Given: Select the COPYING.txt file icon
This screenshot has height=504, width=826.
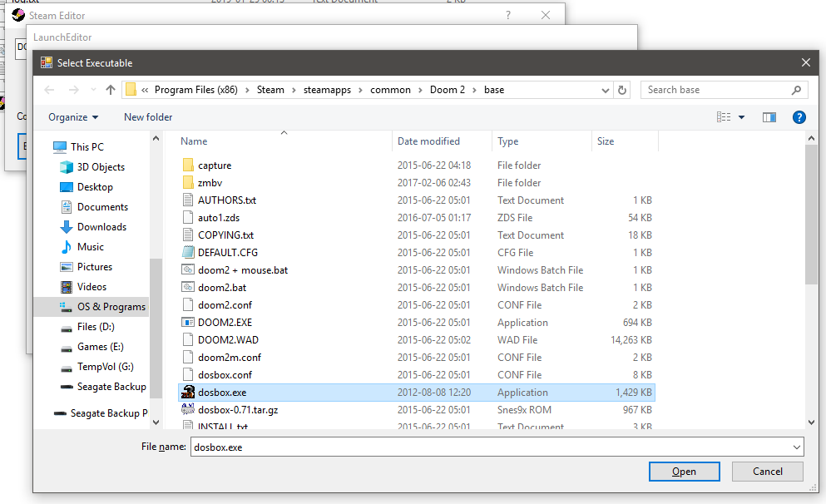Looking at the screenshot, I should (188, 235).
